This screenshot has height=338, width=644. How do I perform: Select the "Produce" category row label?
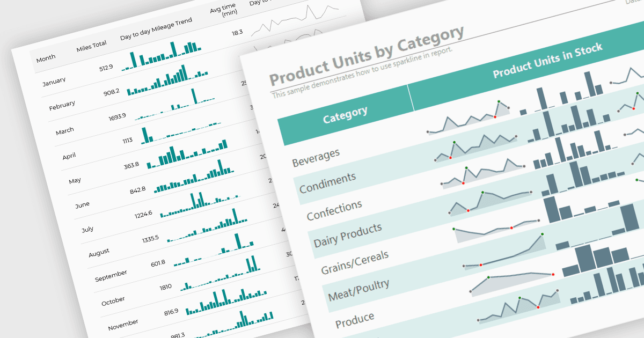pos(355,320)
